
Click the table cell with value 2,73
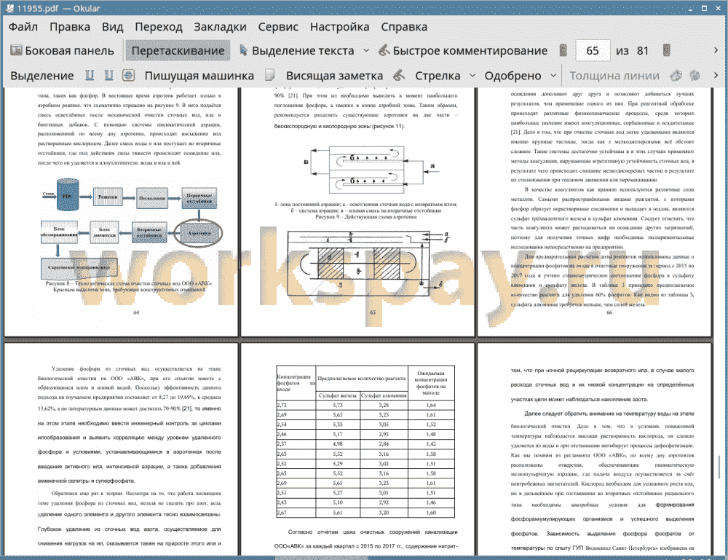tap(296, 405)
